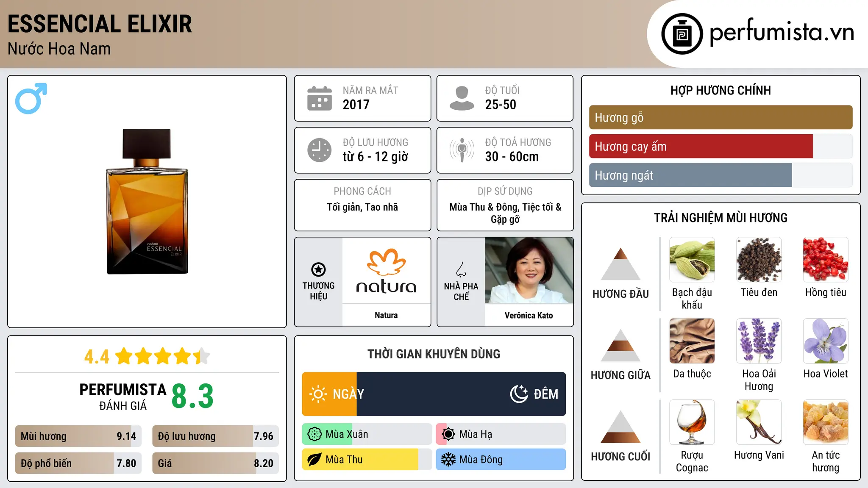Screen dimensions: 868x488
Task: Click the calendar icon beside Năm ra mắt
Action: 320,98
